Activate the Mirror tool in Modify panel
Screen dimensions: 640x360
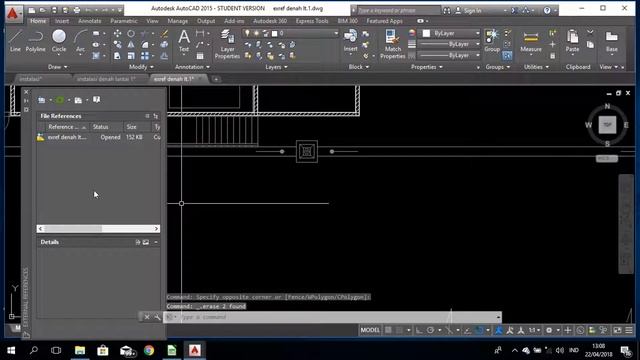(x=131, y=44)
